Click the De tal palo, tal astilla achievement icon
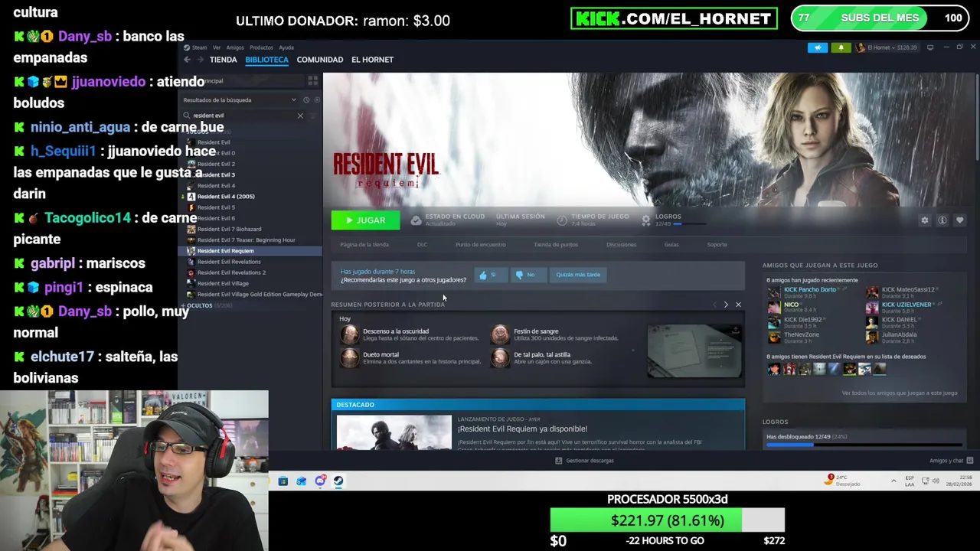Viewport: 980px width, 551px height. click(x=500, y=358)
